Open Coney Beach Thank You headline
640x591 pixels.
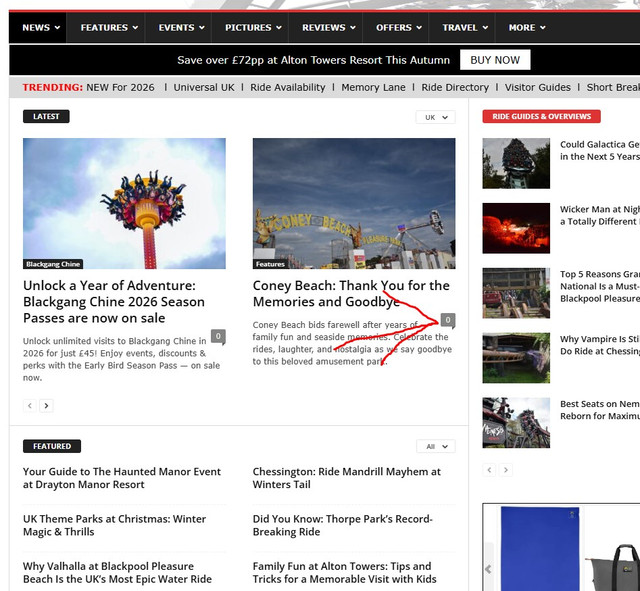coord(351,293)
